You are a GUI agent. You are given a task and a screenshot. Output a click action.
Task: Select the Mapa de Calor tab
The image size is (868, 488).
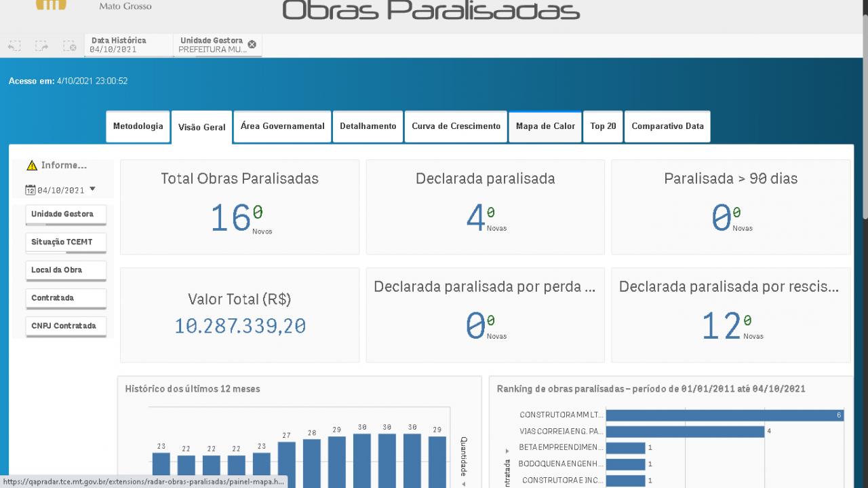(x=545, y=126)
